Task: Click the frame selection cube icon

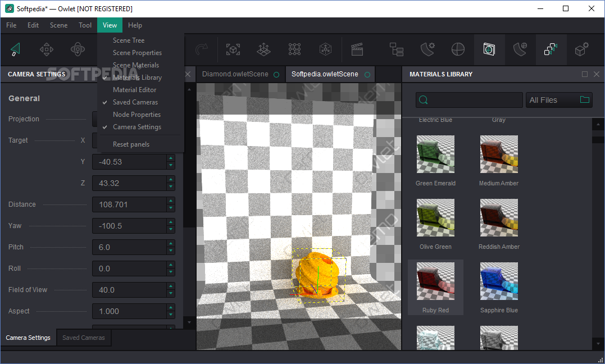Action: 233,49
